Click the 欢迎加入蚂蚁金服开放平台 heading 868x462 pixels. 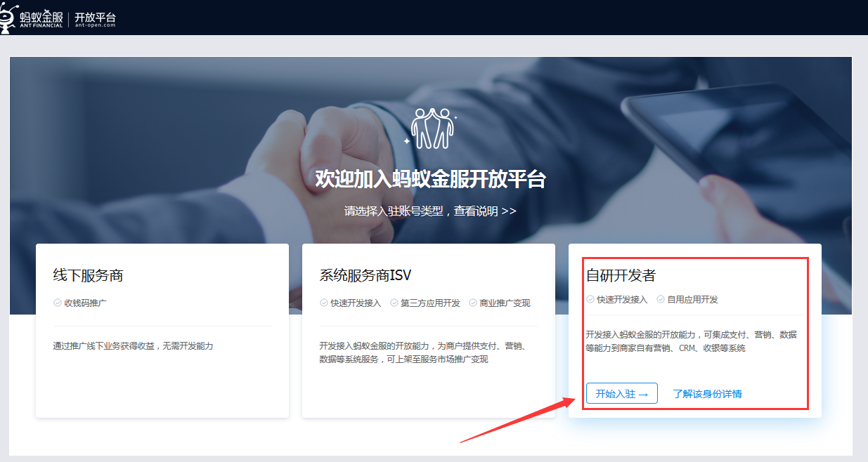coord(430,179)
